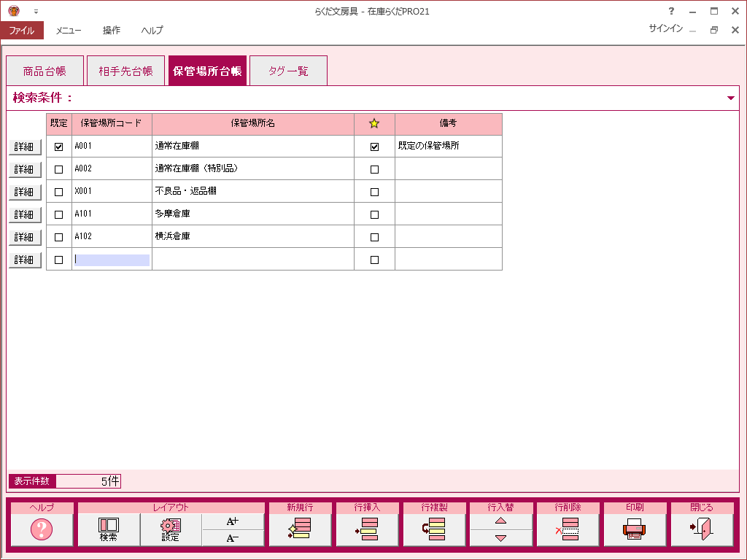747x560 pixels.
Task: Check the 既定 checkbox for A002
Action: pos(59,169)
